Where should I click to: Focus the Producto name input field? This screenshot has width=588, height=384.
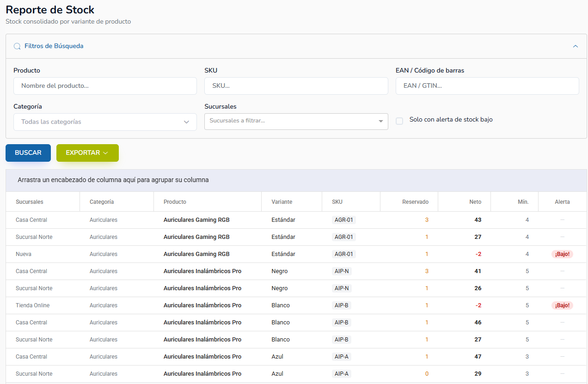tap(105, 86)
